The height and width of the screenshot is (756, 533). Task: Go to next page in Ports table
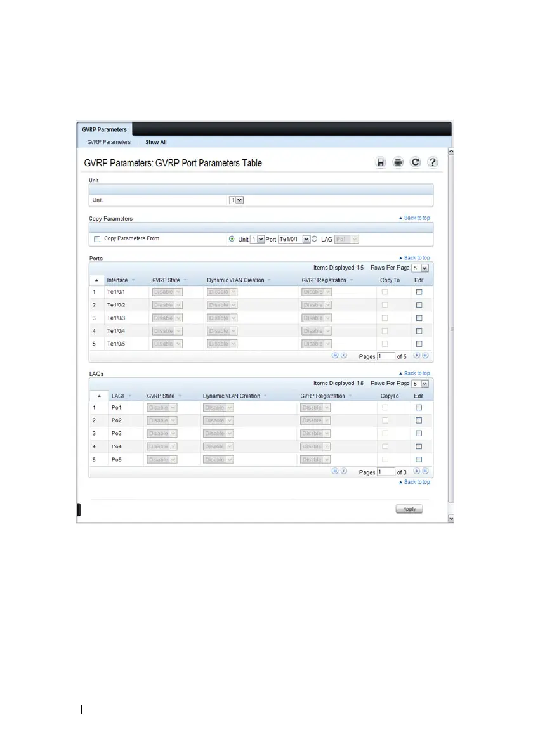pyautogui.click(x=417, y=356)
